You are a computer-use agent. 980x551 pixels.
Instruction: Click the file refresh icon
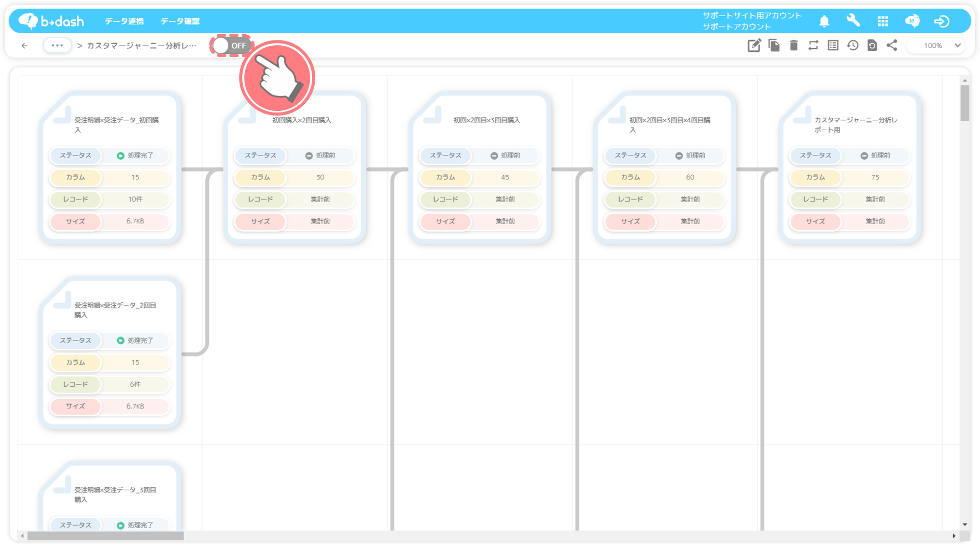tap(872, 46)
